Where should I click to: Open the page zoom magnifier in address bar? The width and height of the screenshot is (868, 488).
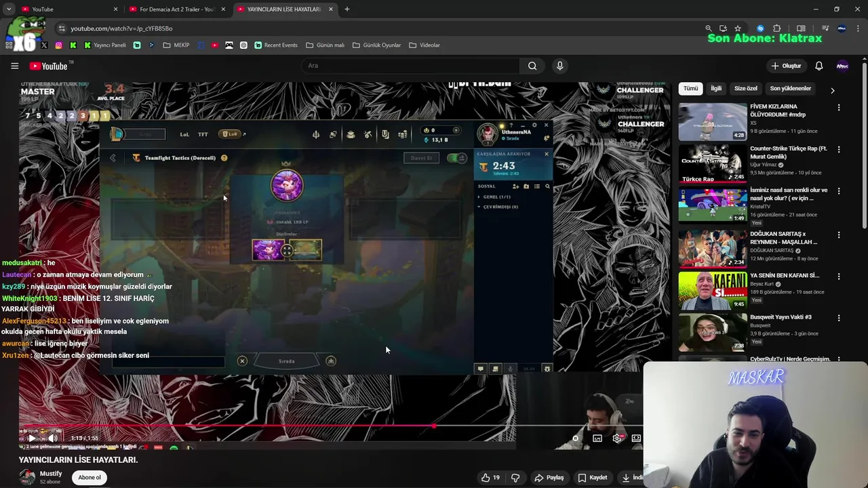pos(709,28)
